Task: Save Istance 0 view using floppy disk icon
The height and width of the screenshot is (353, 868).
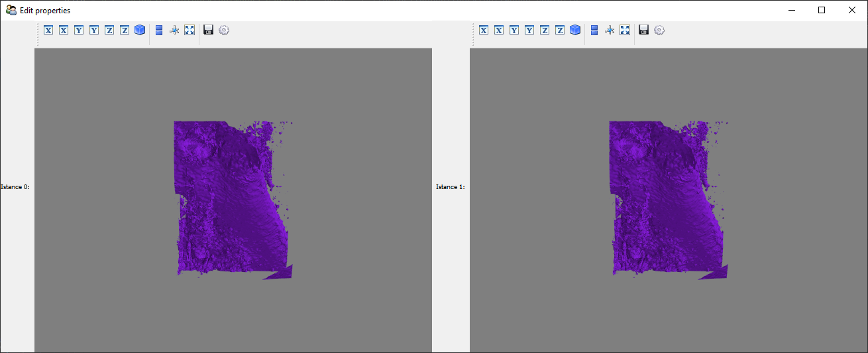Action: (x=209, y=30)
